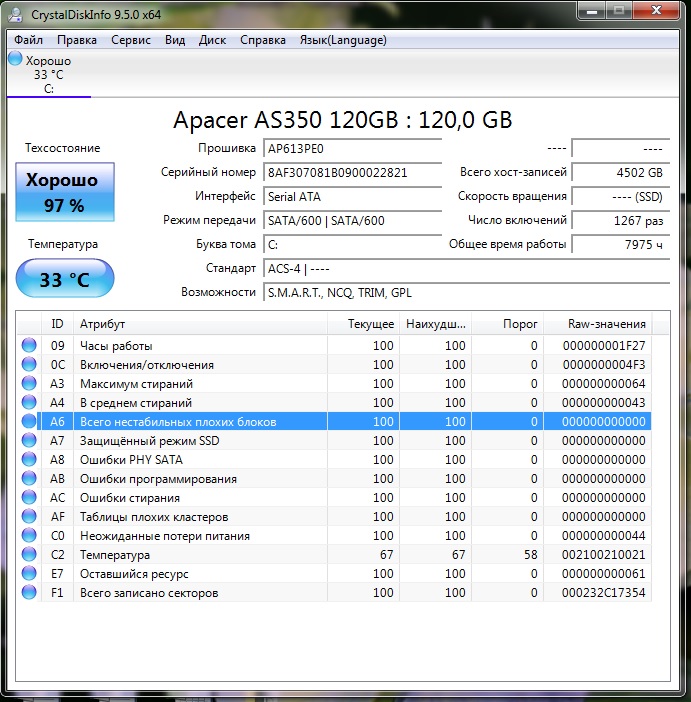Click status orb for Часы работы row

click(x=29, y=345)
